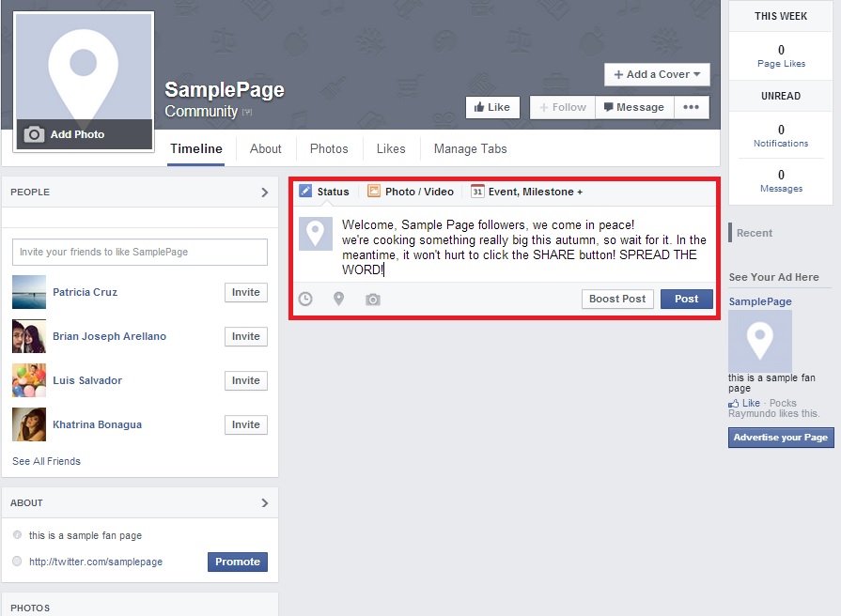Click the calendar icon for Event, Milestone
This screenshot has width=841, height=616.
(x=476, y=191)
